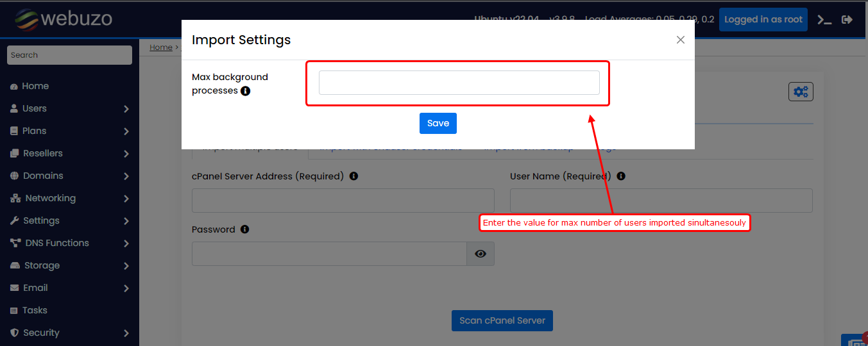Screen dimensions: 868x346
Task: Open the Home sidebar item
Action: (x=35, y=86)
